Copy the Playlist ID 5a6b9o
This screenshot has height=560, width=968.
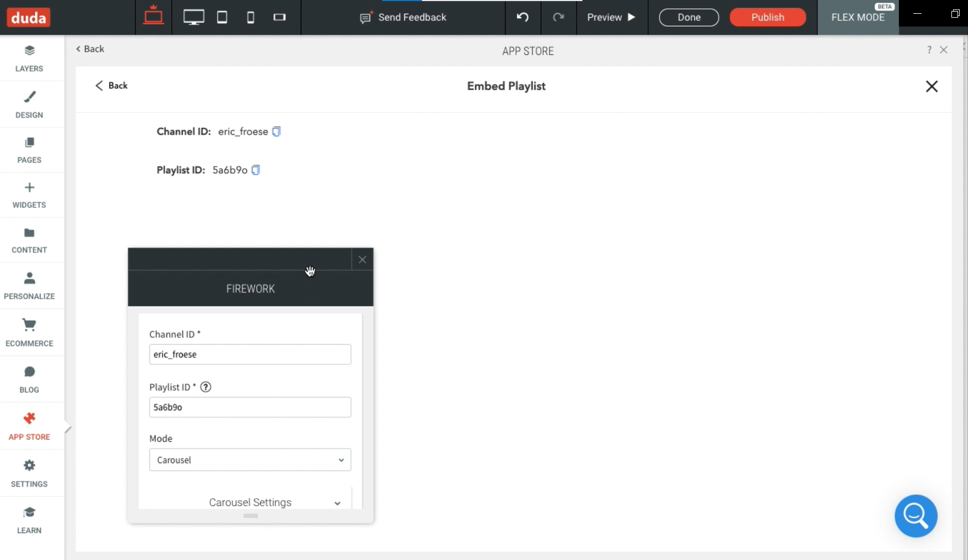pyautogui.click(x=255, y=170)
